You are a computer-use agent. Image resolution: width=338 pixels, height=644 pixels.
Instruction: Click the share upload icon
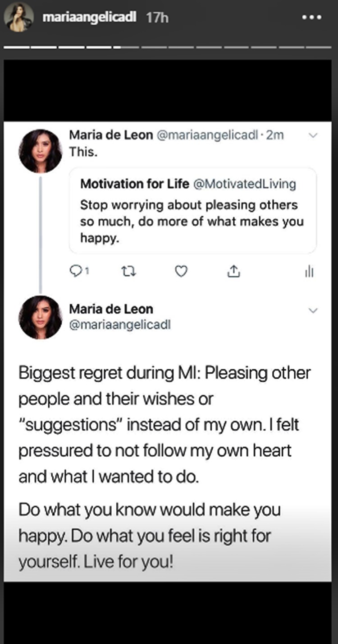pyautogui.click(x=233, y=271)
